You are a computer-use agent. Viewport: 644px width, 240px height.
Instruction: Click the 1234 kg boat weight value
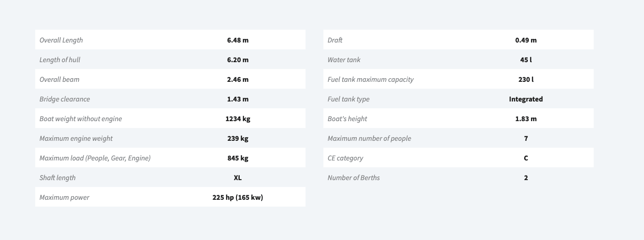pyautogui.click(x=238, y=118)
